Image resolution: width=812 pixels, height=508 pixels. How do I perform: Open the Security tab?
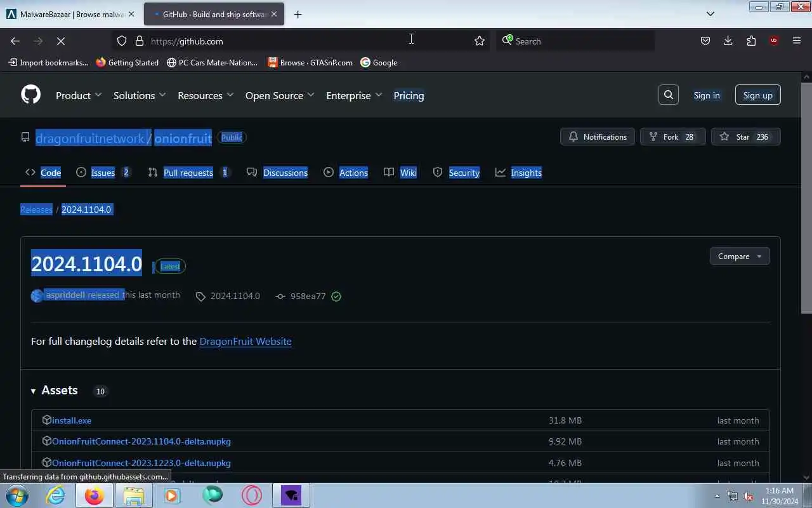[x=456, y=172]
